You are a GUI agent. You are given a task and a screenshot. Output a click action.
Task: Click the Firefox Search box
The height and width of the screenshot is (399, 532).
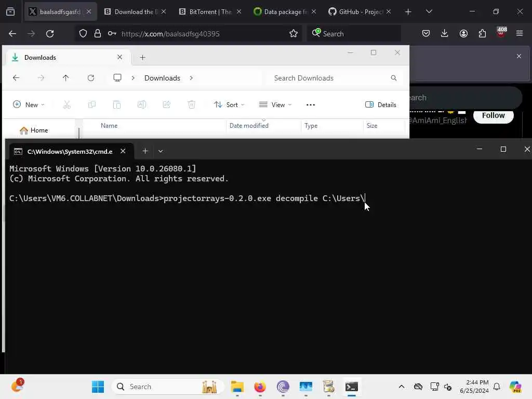tap(354, 34)
